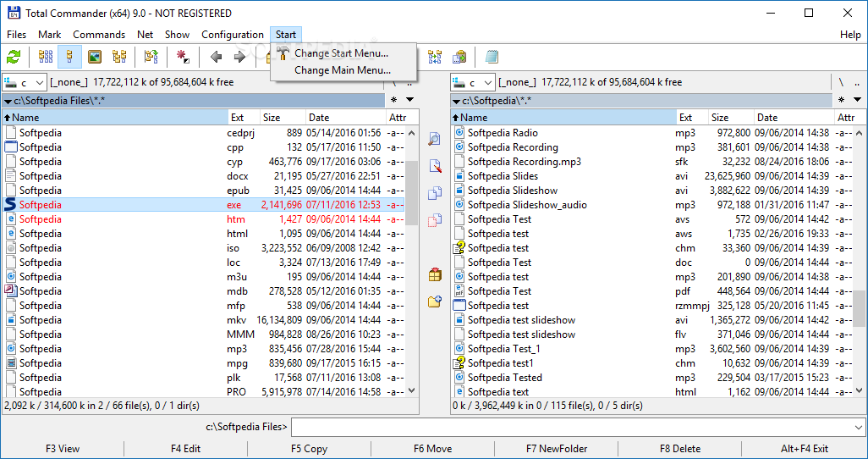
Task: Click the Alt+F4 Exit button
Action: [805, 449]
